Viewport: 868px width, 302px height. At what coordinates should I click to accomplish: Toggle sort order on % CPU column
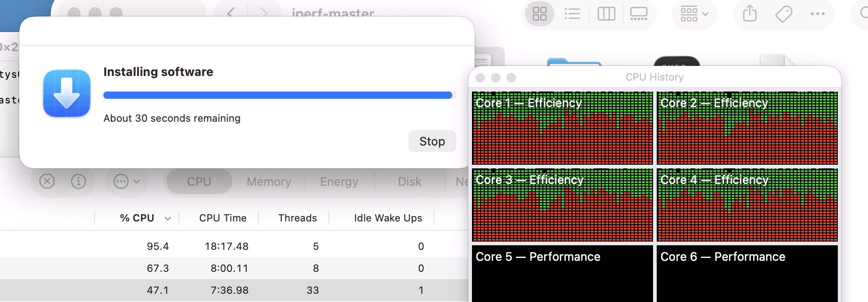click(x=137, y=218)
